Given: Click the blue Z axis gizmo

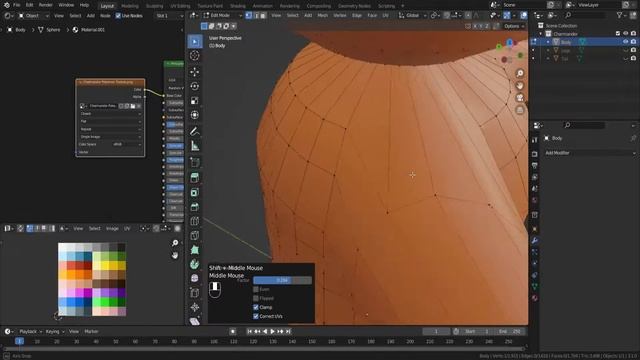Looking at the screenshot, I should coord(509,42).
